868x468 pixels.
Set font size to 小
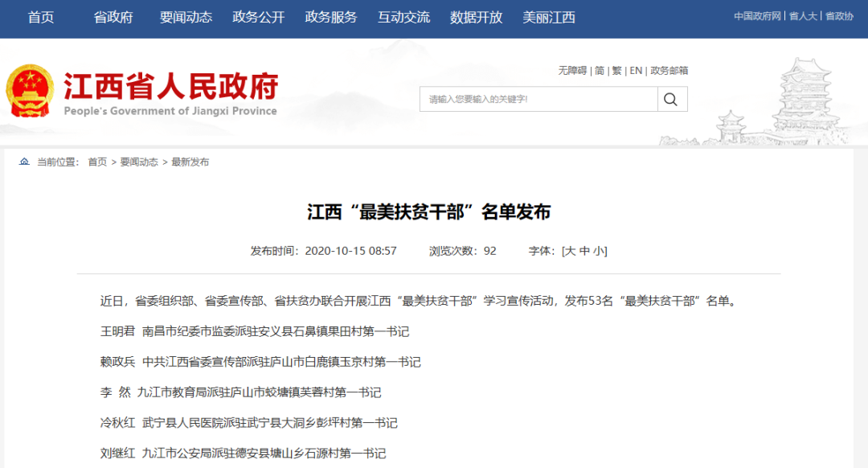[x=599, y=251]
